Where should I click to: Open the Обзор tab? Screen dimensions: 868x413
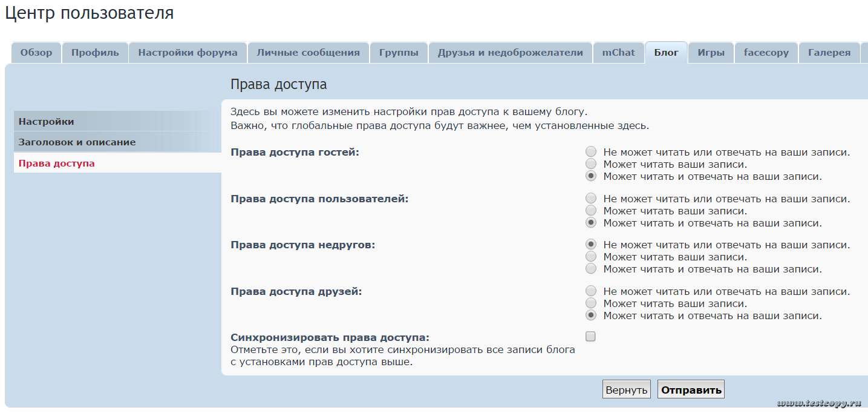pyautogui.click(x=36, y=53)
